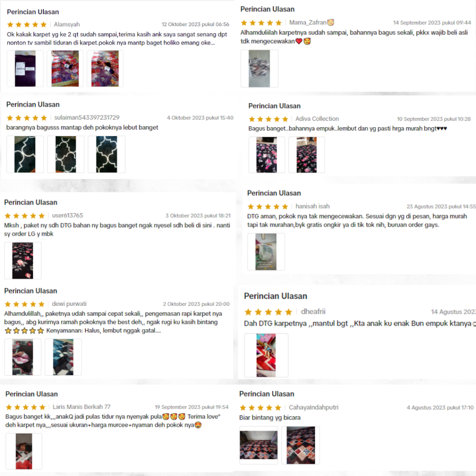Click the star rating beside hanisah isah
The image size is (476, 476).
click(x=267, y=207)
